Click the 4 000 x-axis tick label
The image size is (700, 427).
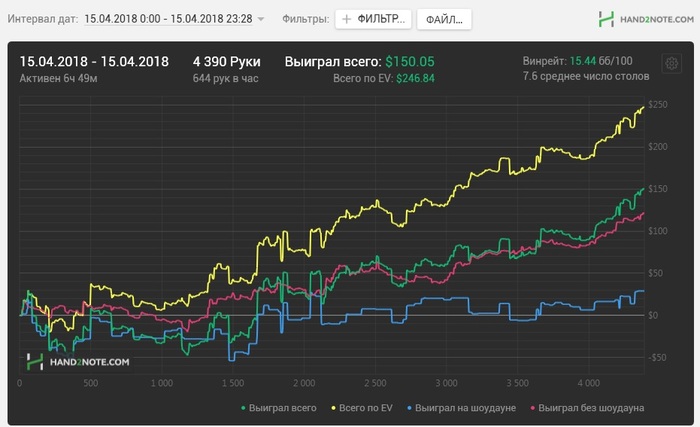click(588, 383)
